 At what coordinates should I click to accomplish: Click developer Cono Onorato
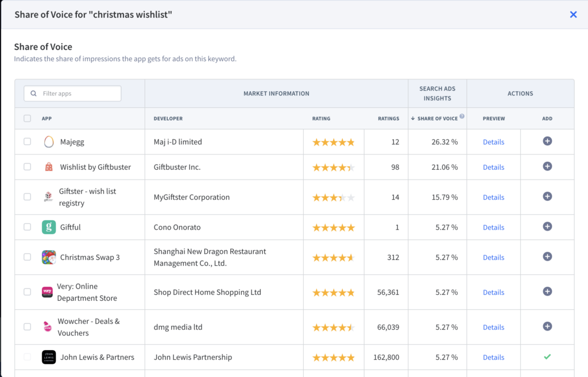click(x=177, y=227)
